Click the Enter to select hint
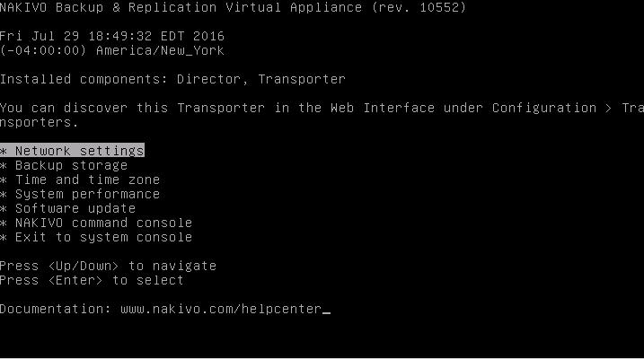The image size is (644, 359). pos(92,280)
